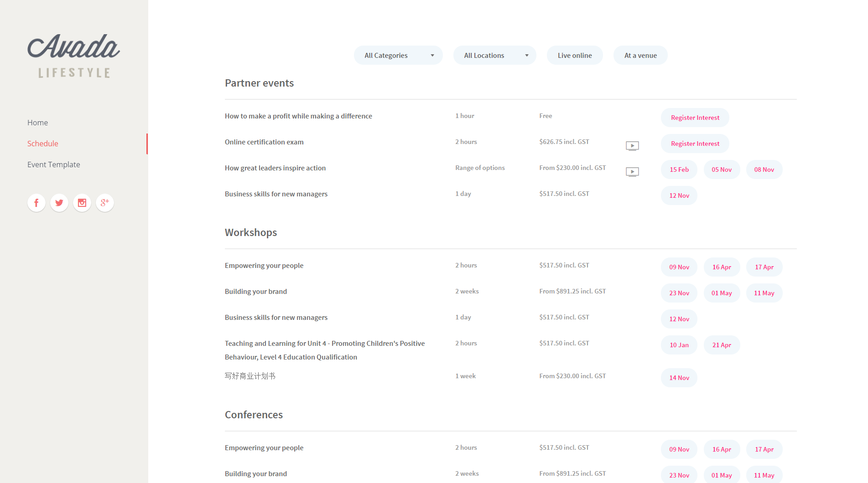Open Conferences 'Building your brand' event
This screenshot has width=868, height=483.
[256, 474]
